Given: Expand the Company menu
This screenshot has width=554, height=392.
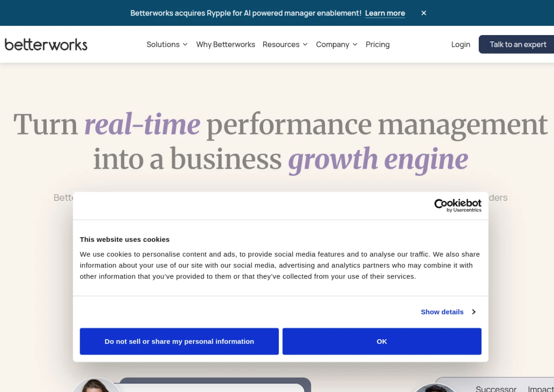Looking at the screenshot, I should coord(337,45).
